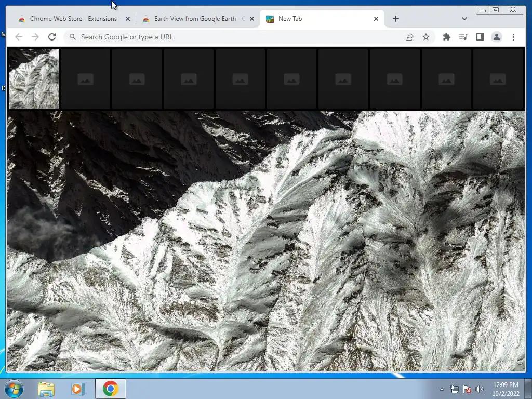Viewport: 532px width, 399px height.
Task: Select the eighth placeholder thumbnail
Action: pyautogui.click(x=395, y=79)
